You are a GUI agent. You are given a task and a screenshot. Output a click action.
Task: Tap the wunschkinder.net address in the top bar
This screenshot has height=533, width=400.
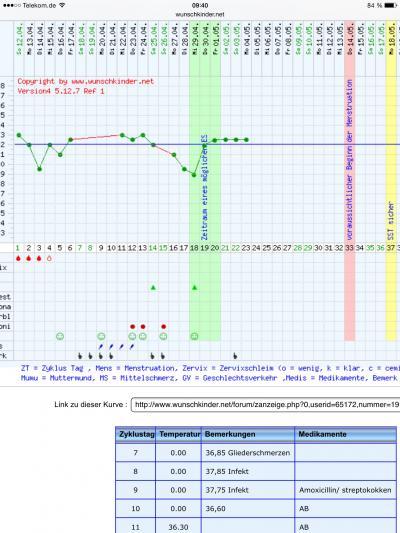(x=200, y=15)
